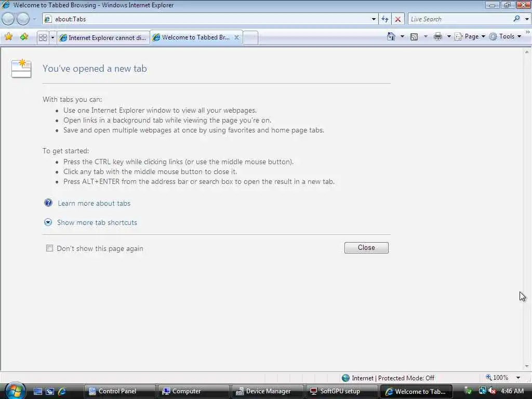This screenshot has height=399, width=532.
Task: Click the new tab page icon
Action: [21, 68]
